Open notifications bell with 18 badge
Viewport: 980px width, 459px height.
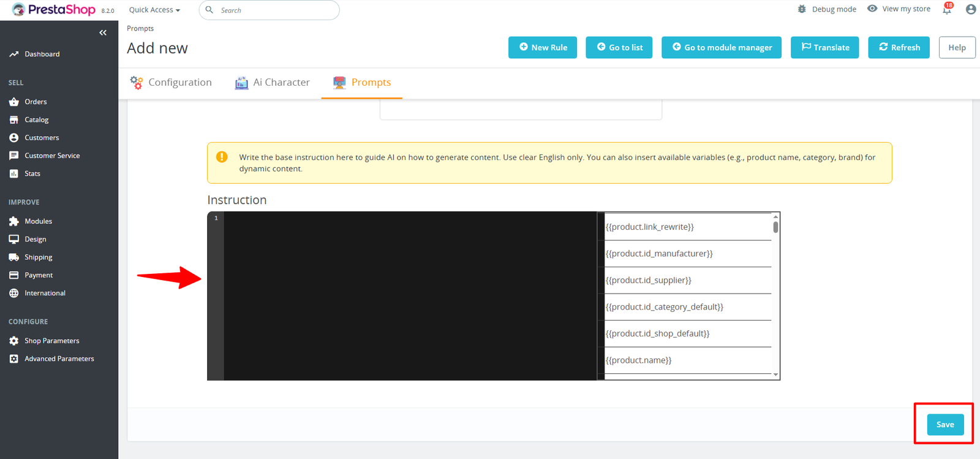pyautogui.click(x=948, y=9)
